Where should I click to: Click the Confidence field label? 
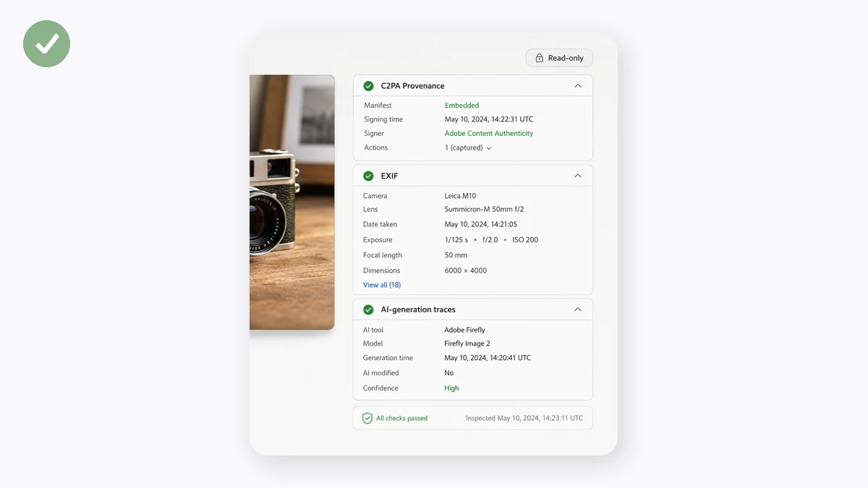[380, 388]
